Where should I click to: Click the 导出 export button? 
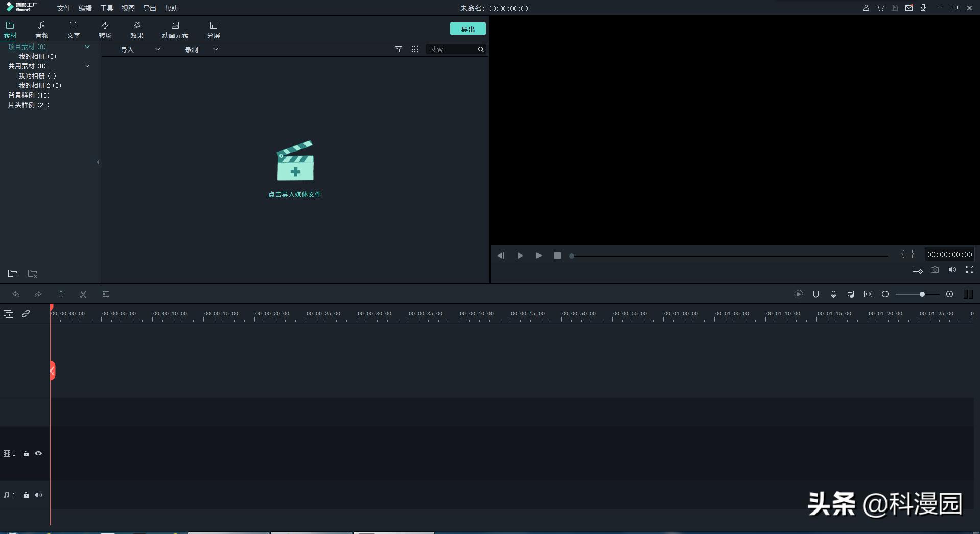(x=468, y=29)
